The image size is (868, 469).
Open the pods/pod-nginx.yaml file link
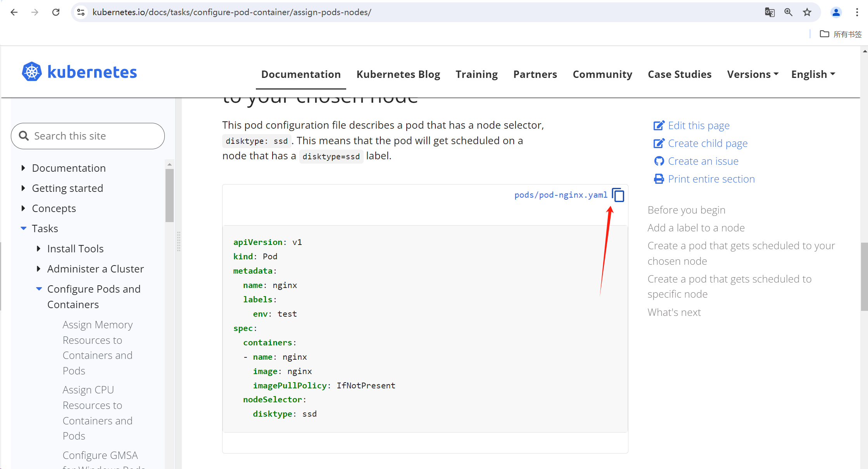point(561,195)
